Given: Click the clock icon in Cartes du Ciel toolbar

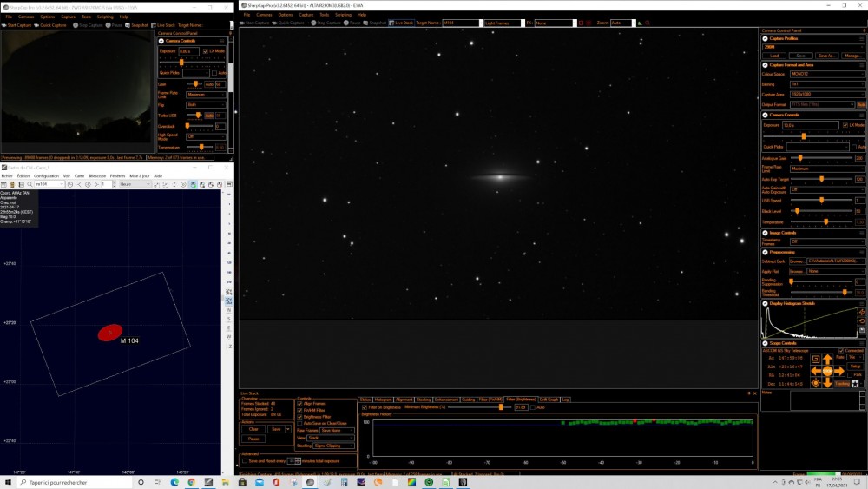Looking at the screenshot, I should (x=69, y=184).
